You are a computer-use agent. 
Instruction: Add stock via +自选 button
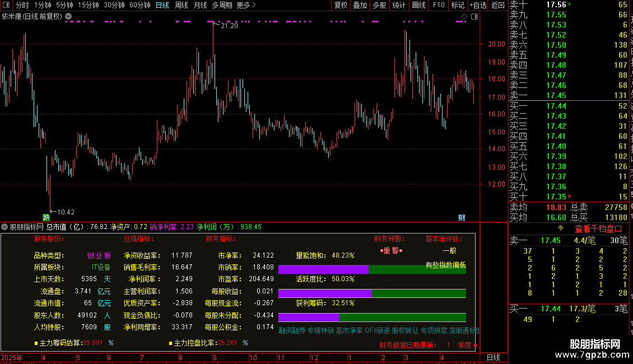tap(478, 5)
